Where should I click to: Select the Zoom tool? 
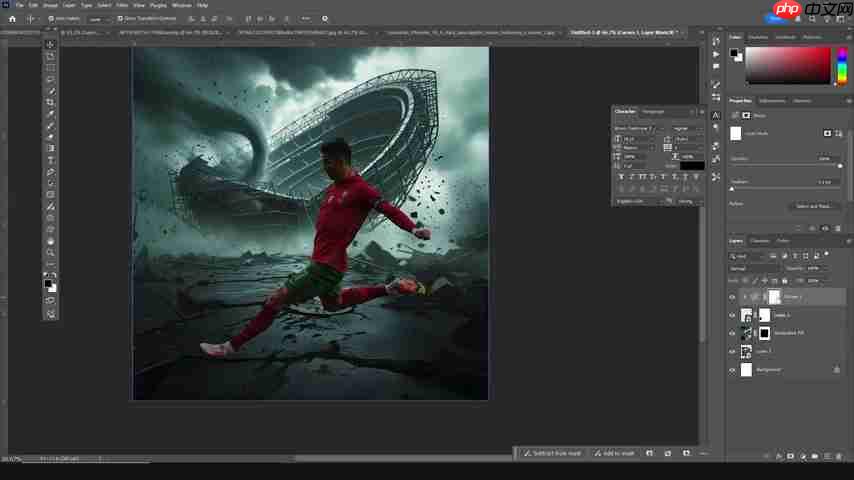[x=50, y=253]
